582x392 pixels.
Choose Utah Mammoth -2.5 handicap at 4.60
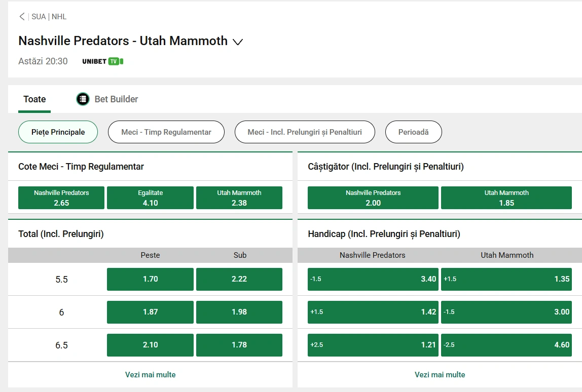click(x=506, y=345)
